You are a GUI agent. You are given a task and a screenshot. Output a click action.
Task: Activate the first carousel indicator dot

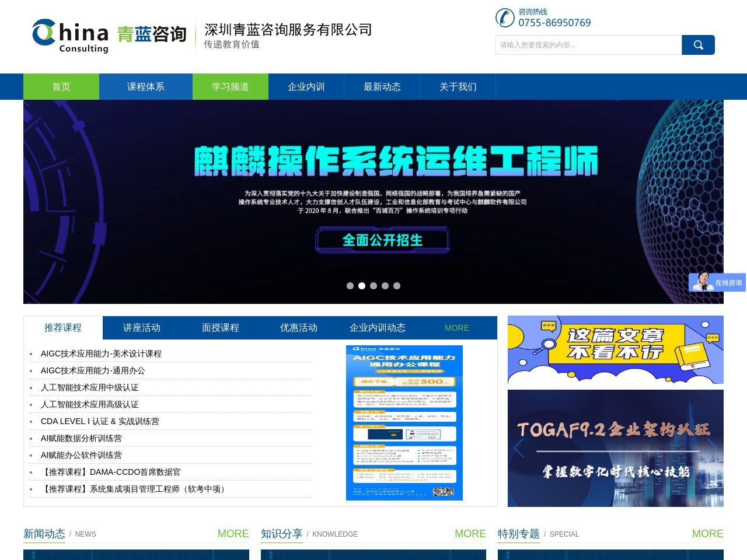350,286
